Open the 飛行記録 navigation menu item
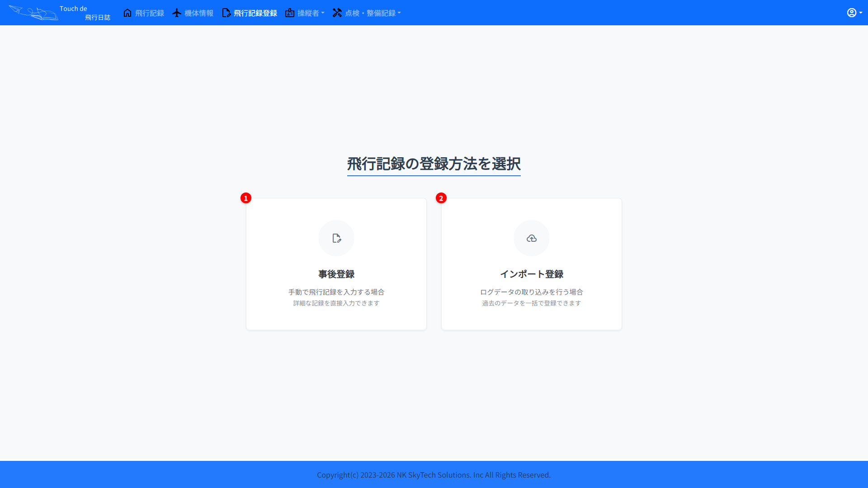This screenshot has width=868, height=488. click(149, 13)
